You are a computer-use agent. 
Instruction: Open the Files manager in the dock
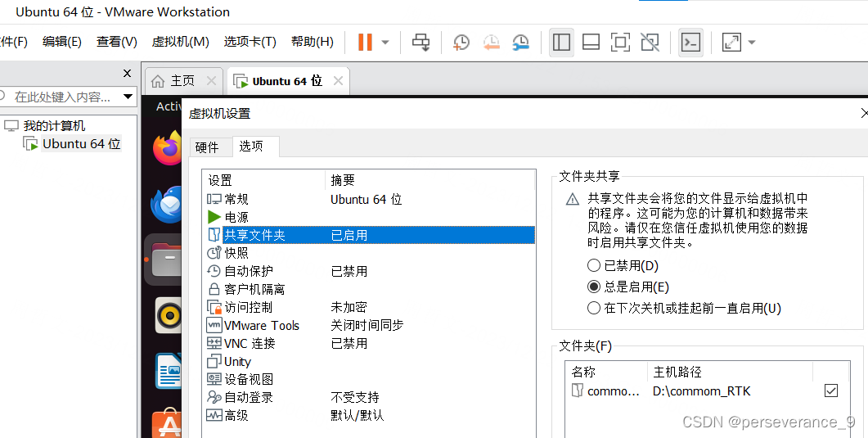coord(165,260)
